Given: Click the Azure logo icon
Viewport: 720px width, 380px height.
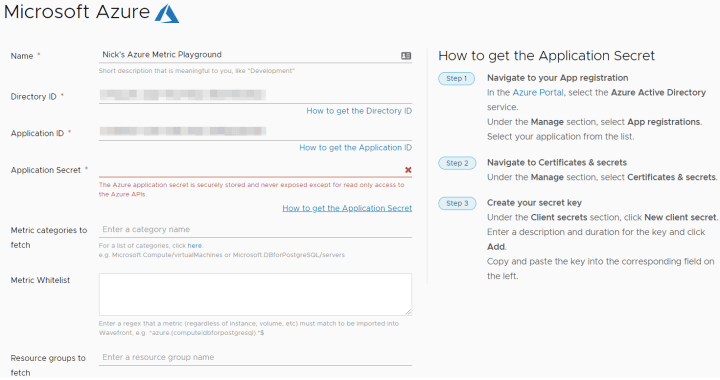Looking at the screenshot, I should (x=167, y=13).
